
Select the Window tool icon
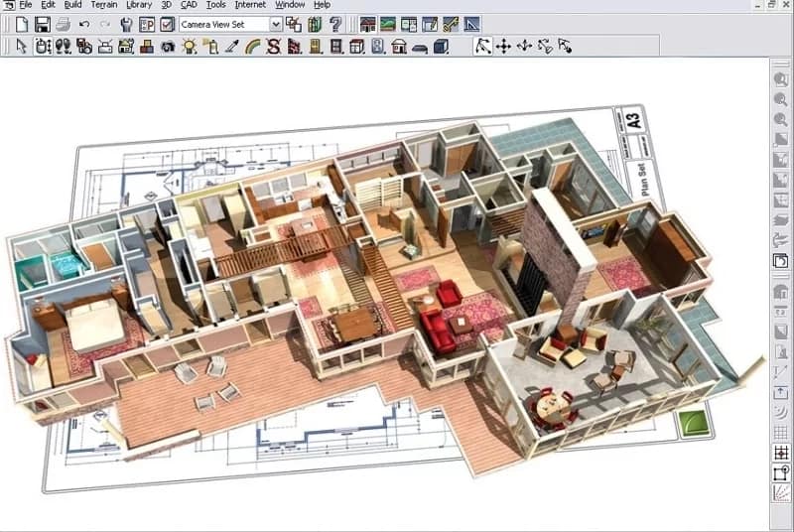tap(336, 46)
